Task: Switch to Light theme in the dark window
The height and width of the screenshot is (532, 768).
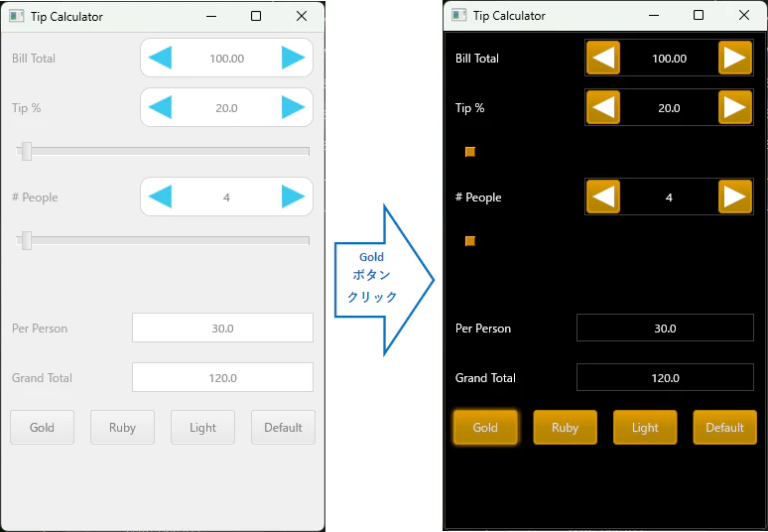Action: click(x=645, y=427)
